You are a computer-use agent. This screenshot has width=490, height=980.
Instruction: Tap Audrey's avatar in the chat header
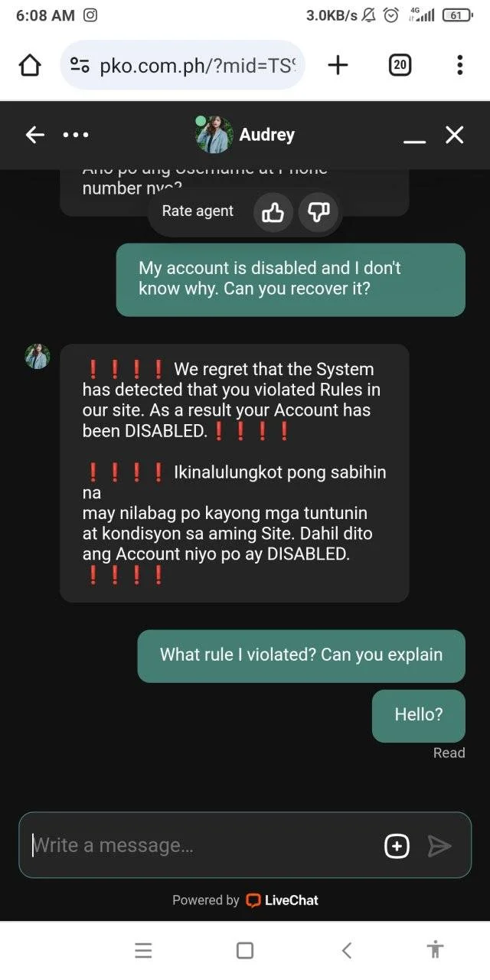(x=214, y=136)
